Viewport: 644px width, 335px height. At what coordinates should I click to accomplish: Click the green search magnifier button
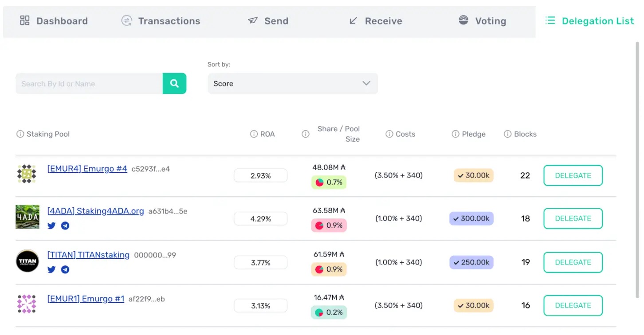tap(174, 83)
